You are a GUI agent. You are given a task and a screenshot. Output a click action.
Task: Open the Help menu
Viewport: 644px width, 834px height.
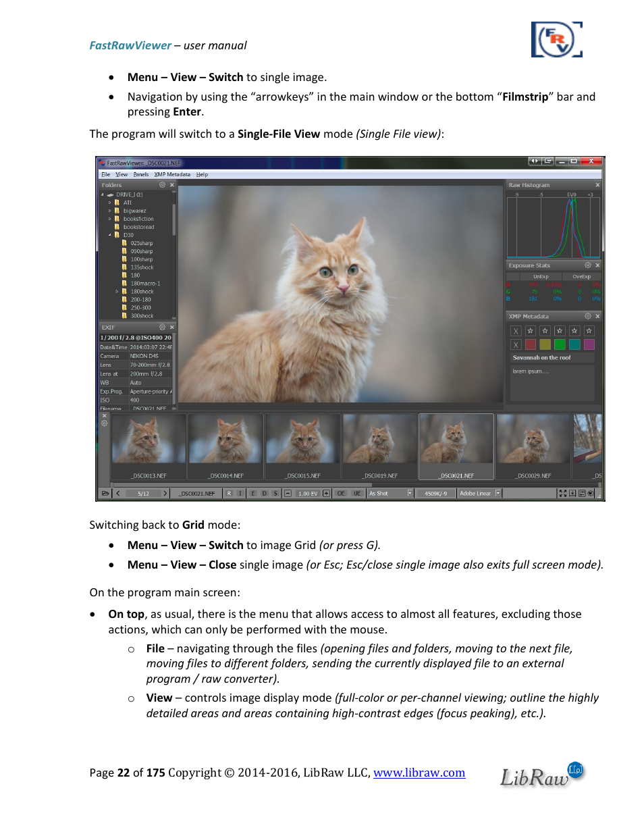[x=202, y=174]
